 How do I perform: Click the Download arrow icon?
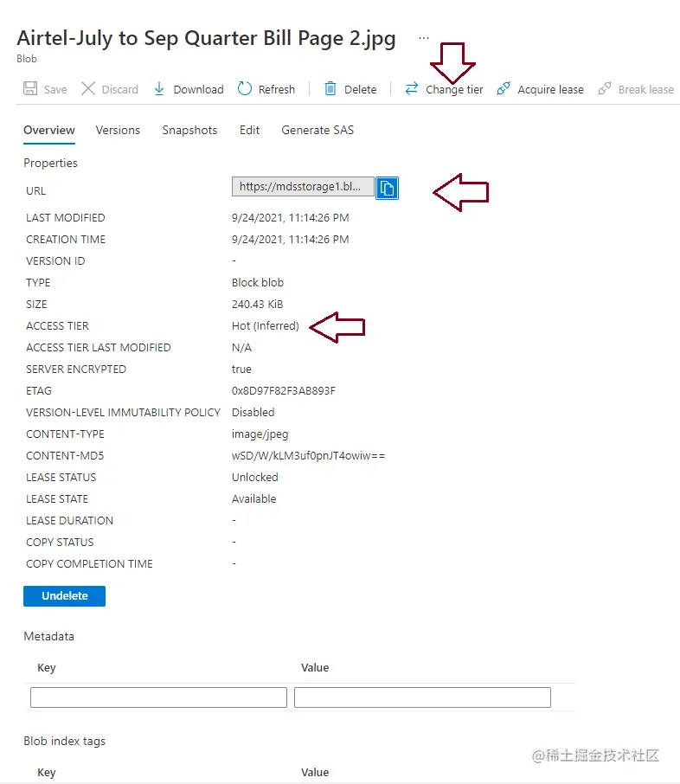coord(159,89)
